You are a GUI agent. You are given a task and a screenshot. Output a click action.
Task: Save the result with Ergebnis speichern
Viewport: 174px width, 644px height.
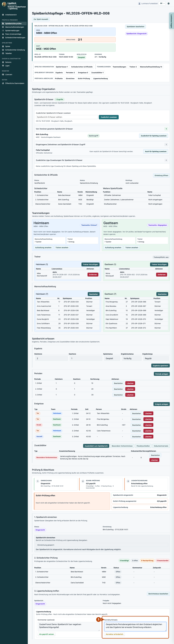pos(160,366)
